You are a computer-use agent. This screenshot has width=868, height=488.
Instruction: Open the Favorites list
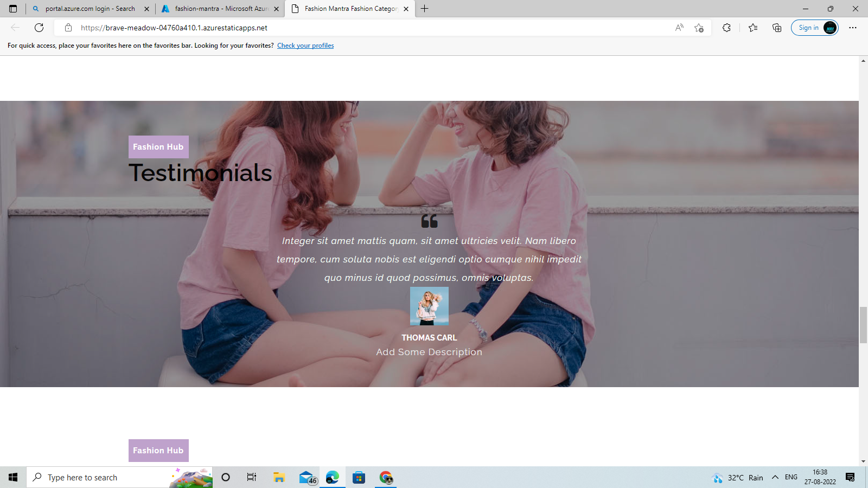752,28
